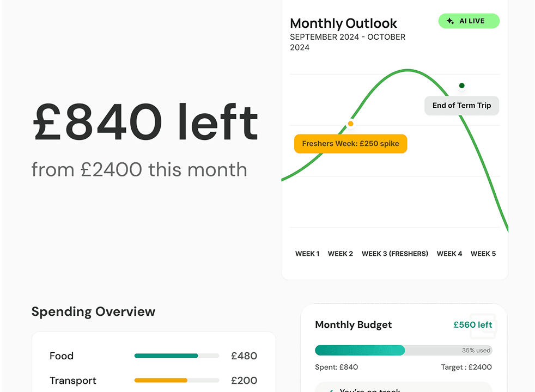535x392 pixels.
Task: Select the orange Freshers Week chart marker dot
Action: (350, 124)
